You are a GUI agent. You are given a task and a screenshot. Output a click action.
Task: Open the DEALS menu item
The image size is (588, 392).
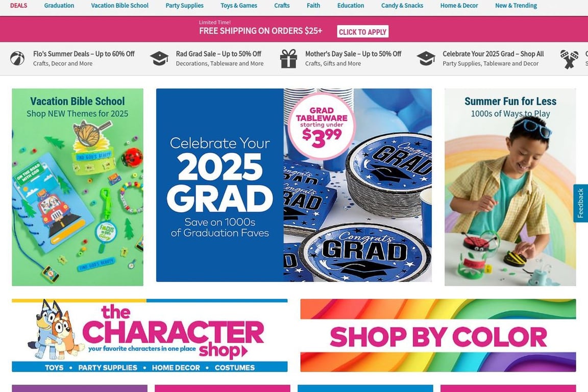point(18,6)
